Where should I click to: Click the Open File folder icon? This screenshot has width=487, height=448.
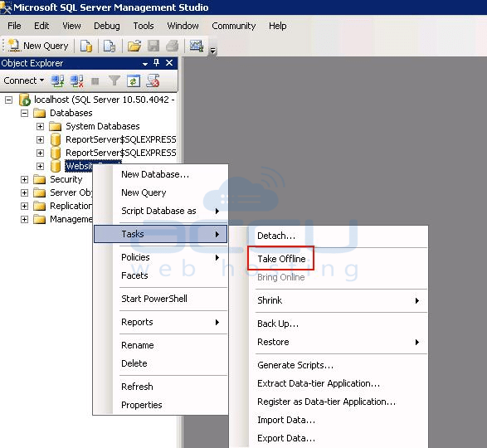pos(134,46)
